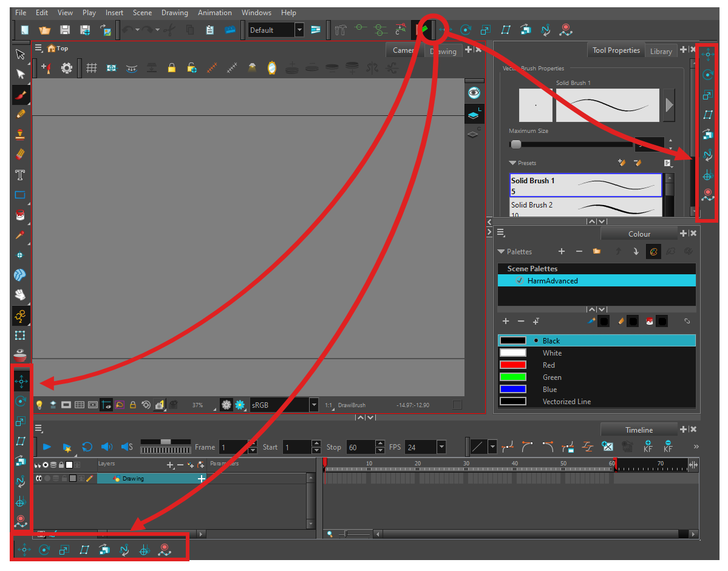728x571 pixels.
Task: Click the Stop frame input field
Action: click(361, 447)
